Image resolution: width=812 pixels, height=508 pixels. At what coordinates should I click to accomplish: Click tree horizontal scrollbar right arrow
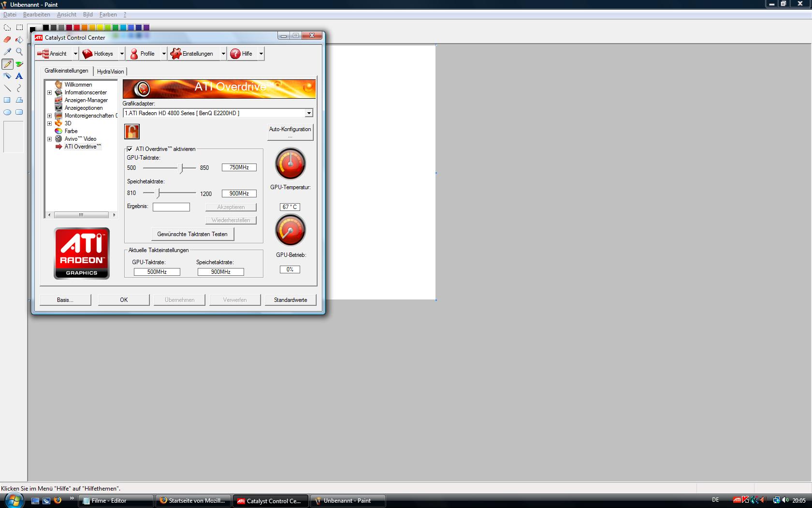(x=114, y=215)
